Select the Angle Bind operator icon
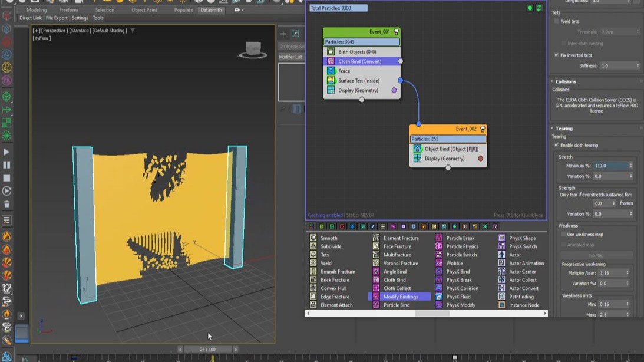This screenshot has width=644, height=362. point(376,272)
